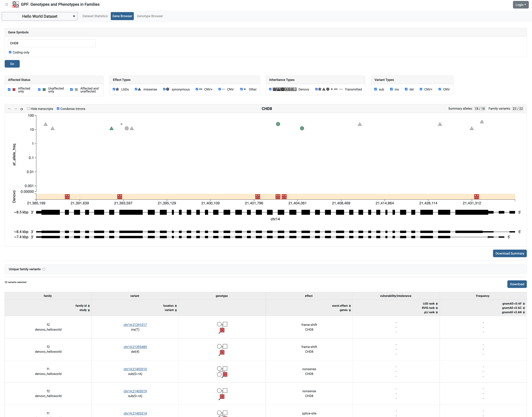
Task: Reset the gene plot zoom
Action: 22,109
